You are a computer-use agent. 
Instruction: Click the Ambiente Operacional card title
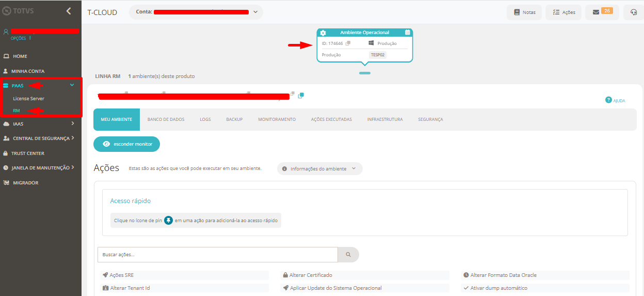365,33
